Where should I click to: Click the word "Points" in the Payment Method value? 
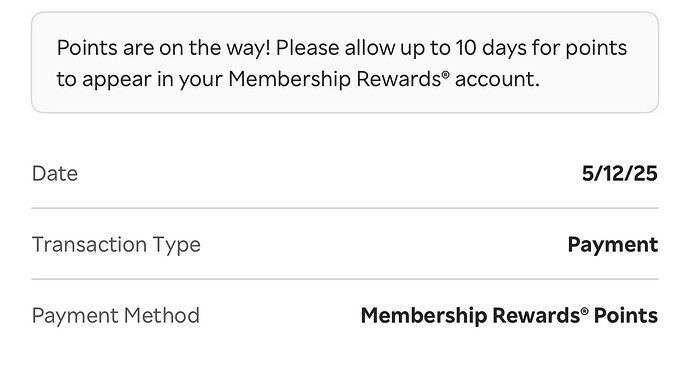tap(626, 316)
